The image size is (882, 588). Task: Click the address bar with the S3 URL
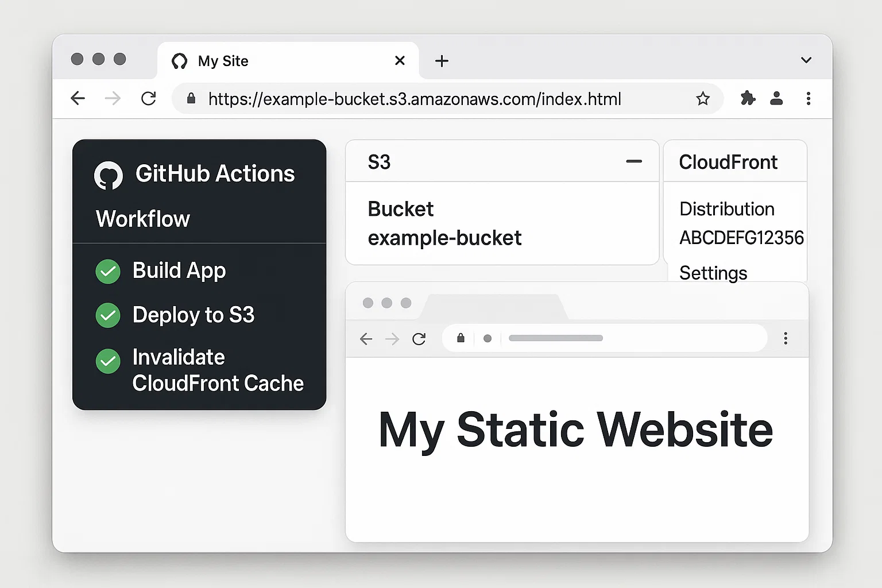[447, 99]
